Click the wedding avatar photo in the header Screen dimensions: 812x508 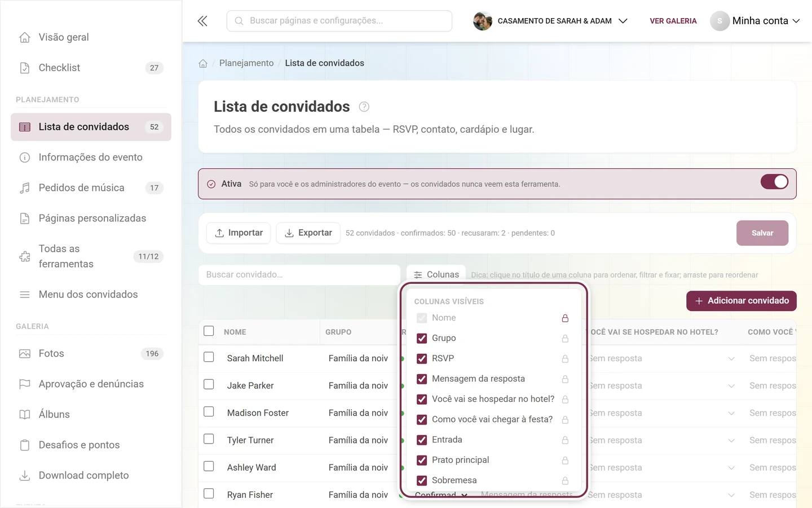483,21
